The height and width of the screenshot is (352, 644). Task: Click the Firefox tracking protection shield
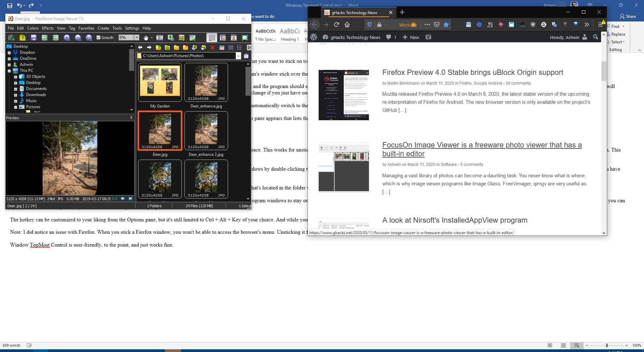pyautogui.click(x=369, y=25)
